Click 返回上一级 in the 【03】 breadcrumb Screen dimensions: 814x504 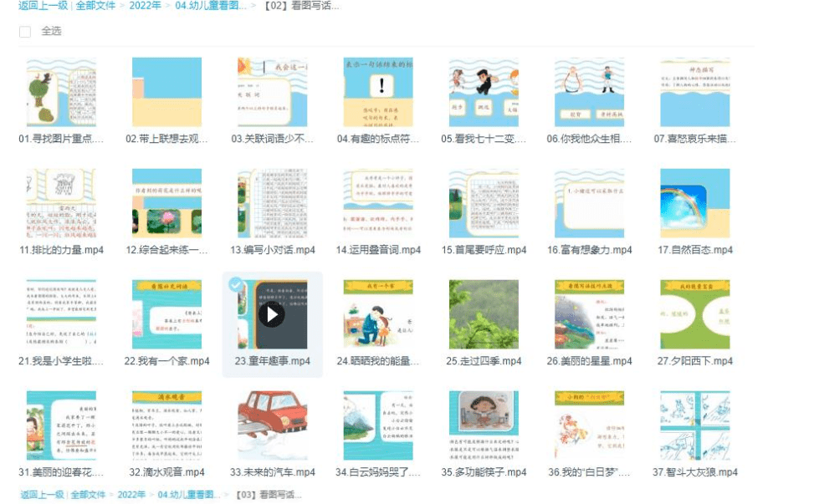coord(42,495)
